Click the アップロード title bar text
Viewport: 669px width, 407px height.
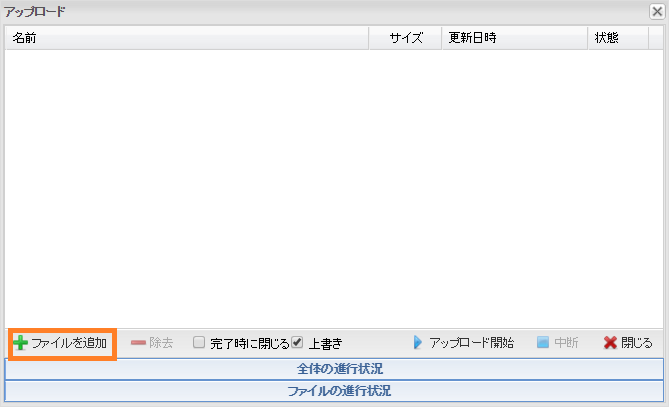(x=36, y=11)
